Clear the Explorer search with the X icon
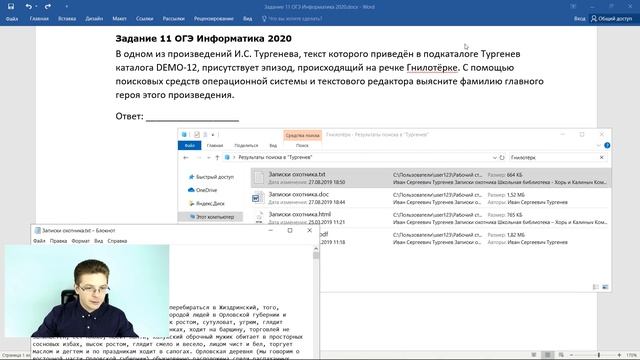 click(x=602, y=158)
